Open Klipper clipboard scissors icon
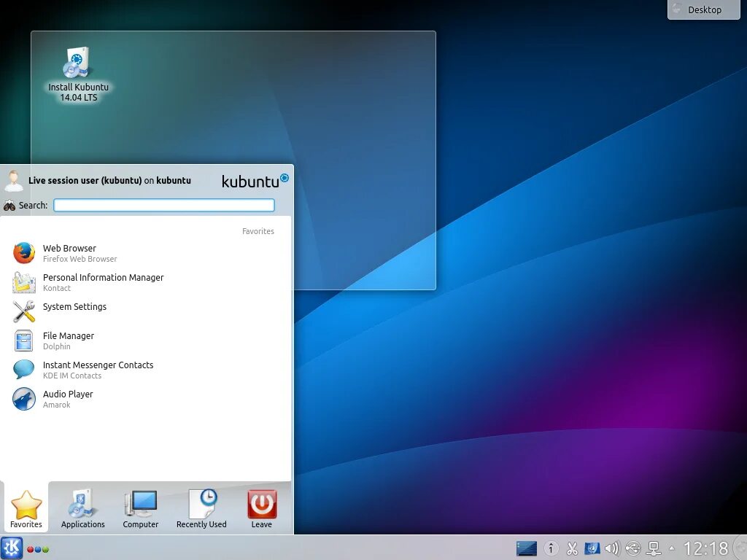 click(572, 548)
